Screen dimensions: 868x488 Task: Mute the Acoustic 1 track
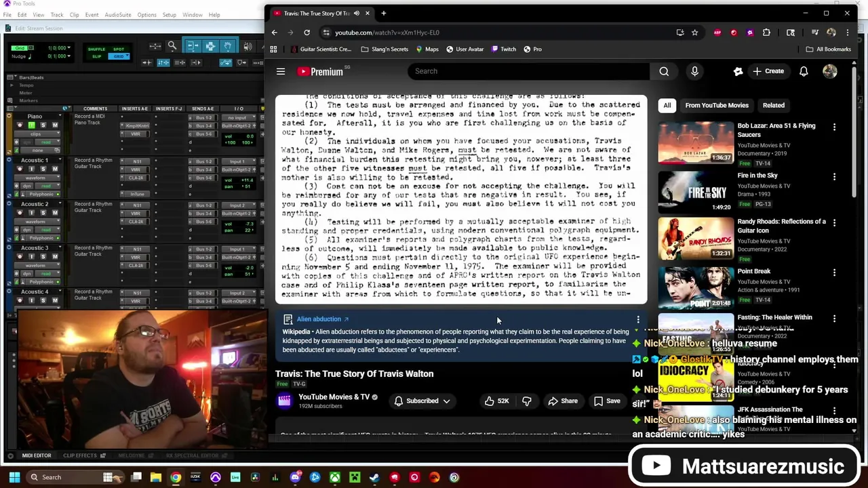[x=55, y=169]
